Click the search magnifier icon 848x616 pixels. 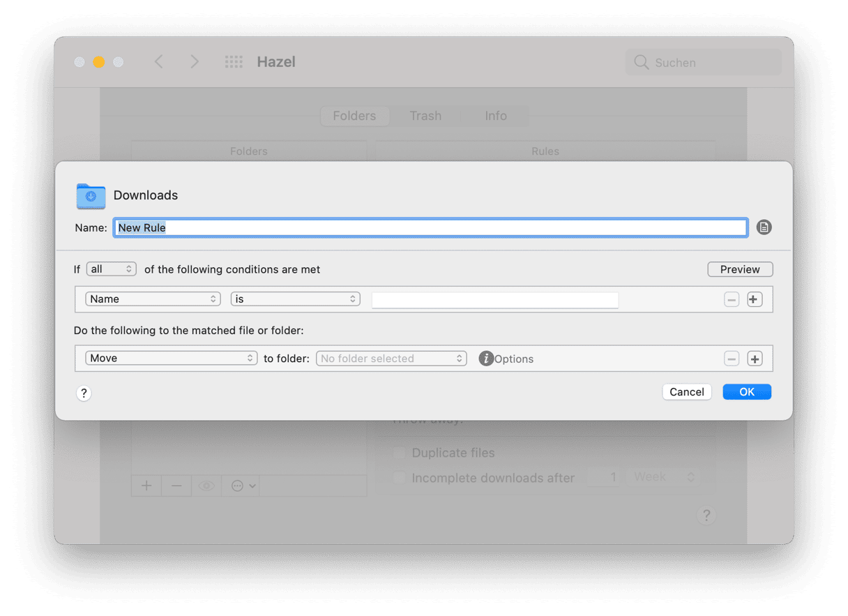pos(641,62)
